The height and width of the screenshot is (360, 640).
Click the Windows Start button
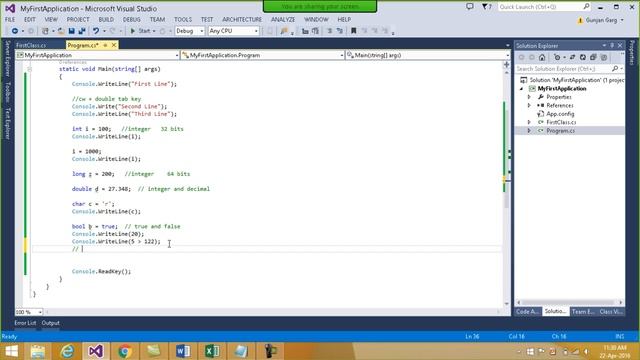click(11, 351)
